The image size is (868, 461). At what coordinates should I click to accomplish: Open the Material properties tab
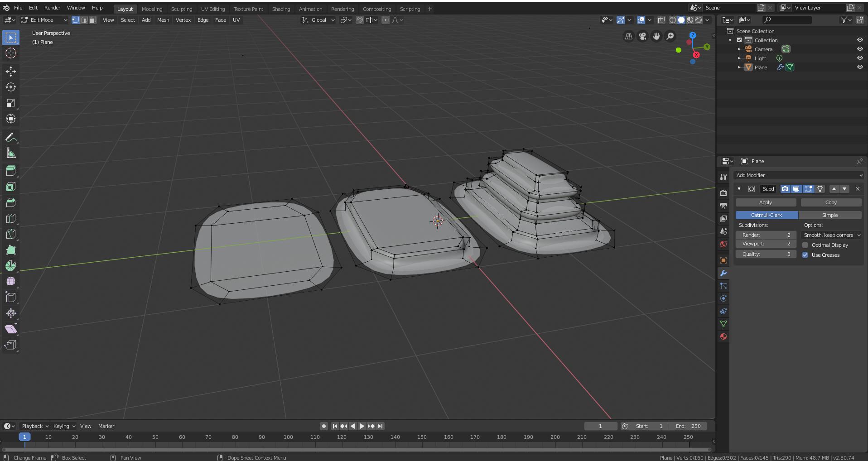[x=723, y=336]
